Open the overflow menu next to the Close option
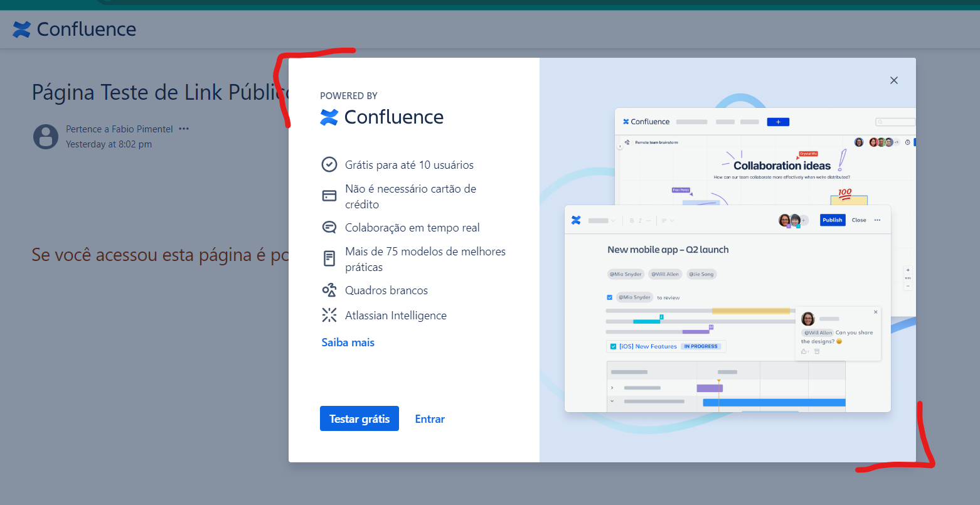The height and width of the screenshot is (505, 980). click(877, 220)
